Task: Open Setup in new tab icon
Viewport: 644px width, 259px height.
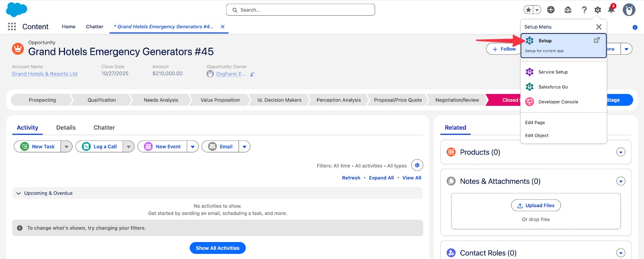Action: [597, 40]
